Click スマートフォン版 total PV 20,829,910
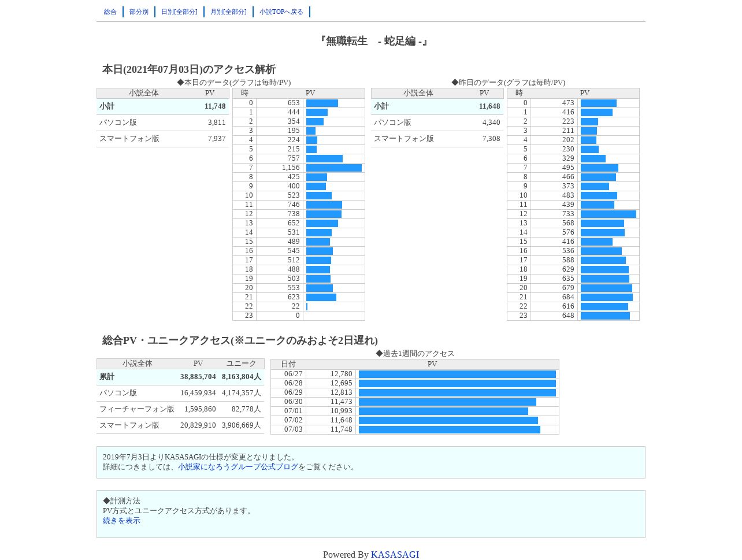The height and width of the screenshot is (560, 742). tap(198, 425)
